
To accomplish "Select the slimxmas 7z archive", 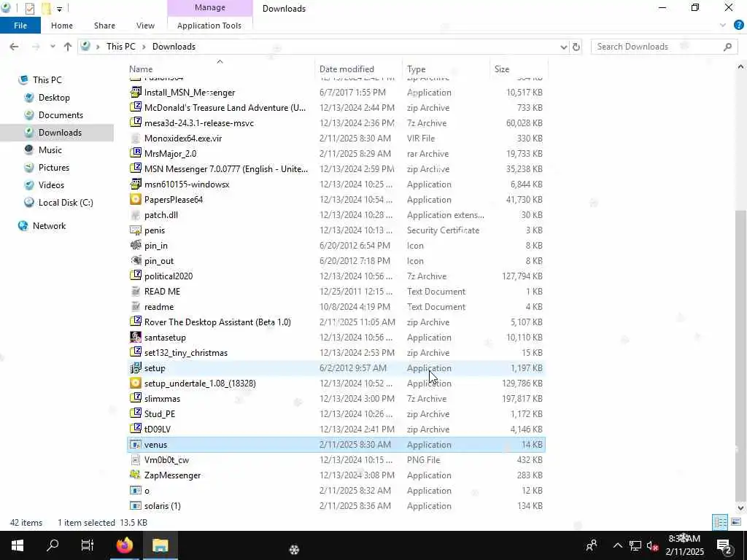I will (x=336, y=399).
